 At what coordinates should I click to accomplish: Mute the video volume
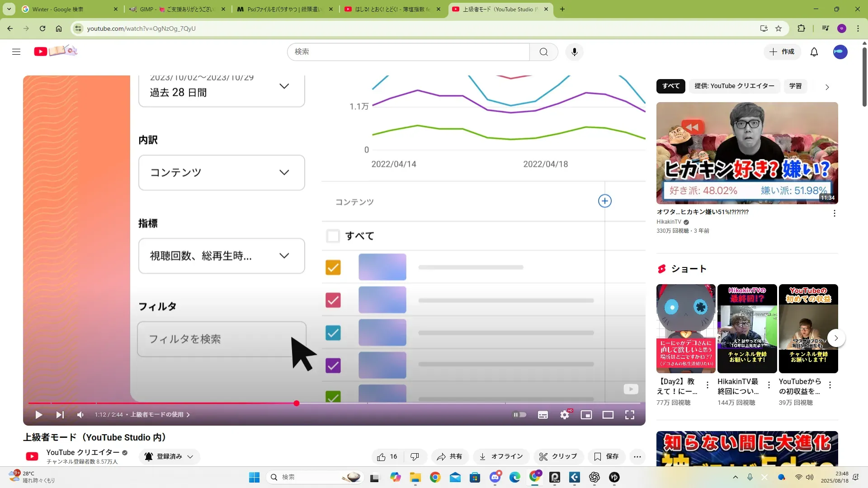(80, 415)
